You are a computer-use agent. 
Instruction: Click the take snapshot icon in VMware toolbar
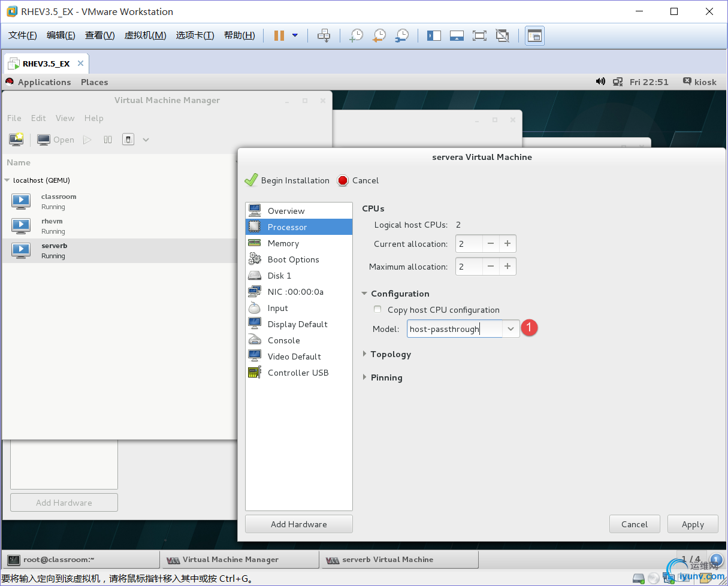(x=357, y=36)
